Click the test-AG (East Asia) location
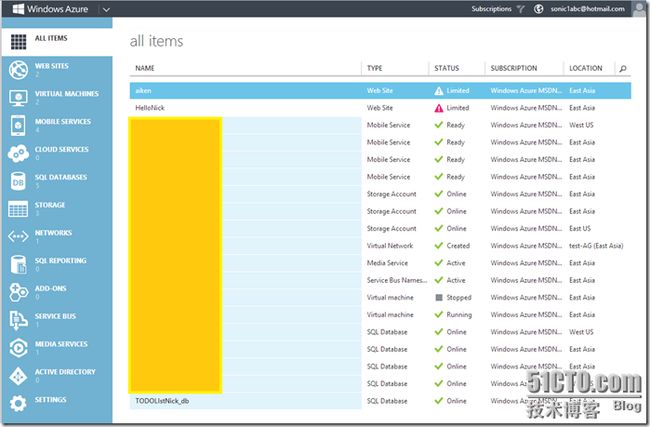 click(x=596, y=246)
